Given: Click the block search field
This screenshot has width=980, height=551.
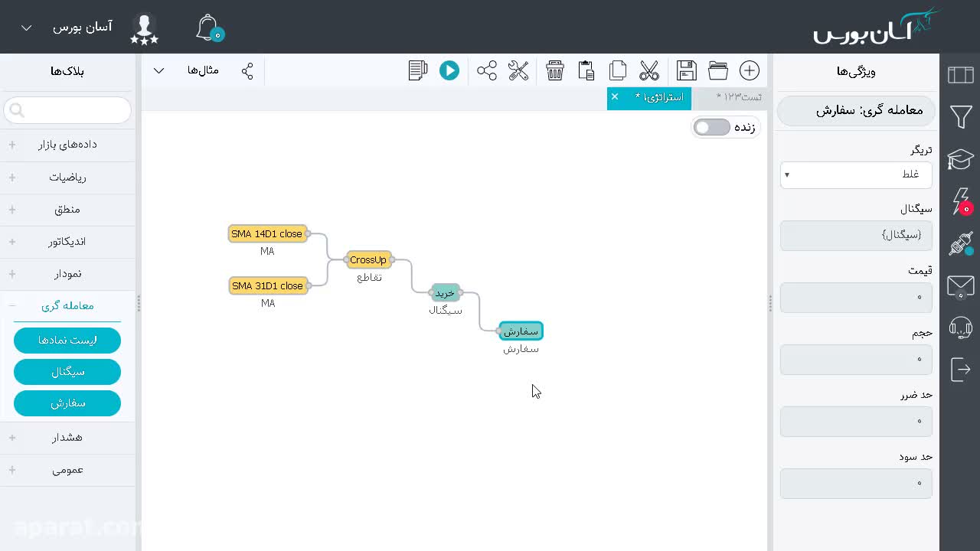Looking at the screenshot, I should (x=67, y=110).
